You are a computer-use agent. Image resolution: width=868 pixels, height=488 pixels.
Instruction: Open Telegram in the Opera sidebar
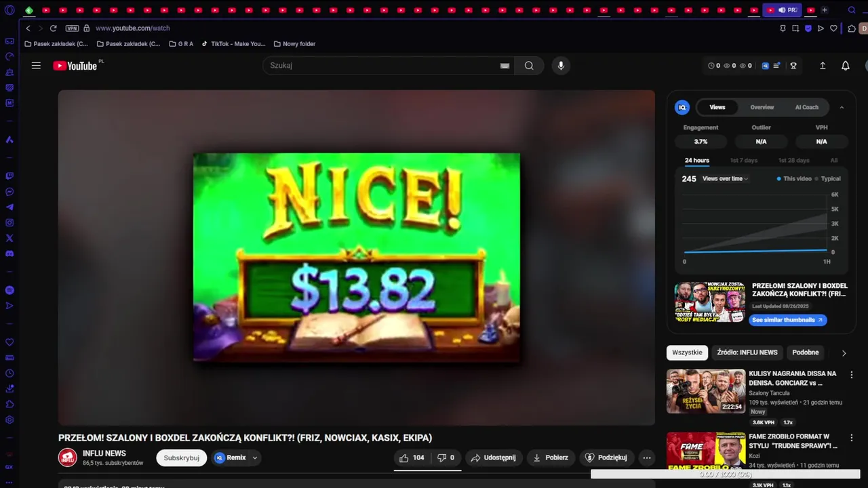pyautogui.click(x=9, y=207)
